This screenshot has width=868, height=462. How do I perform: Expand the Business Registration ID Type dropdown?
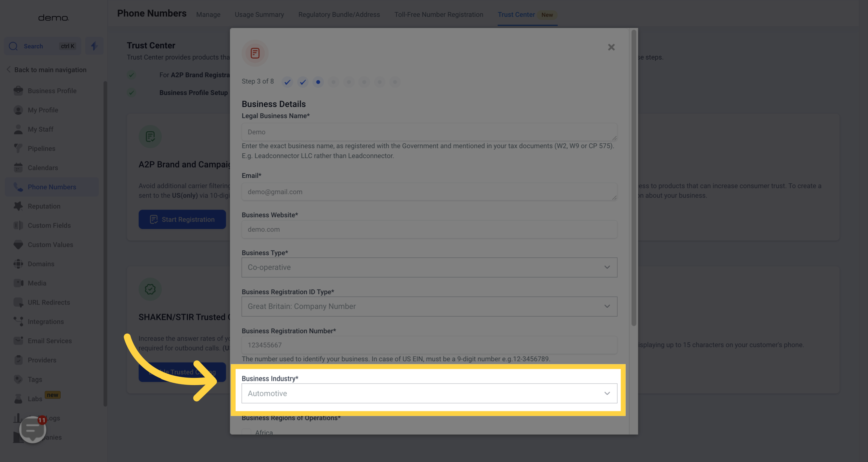tap(429, 306)
